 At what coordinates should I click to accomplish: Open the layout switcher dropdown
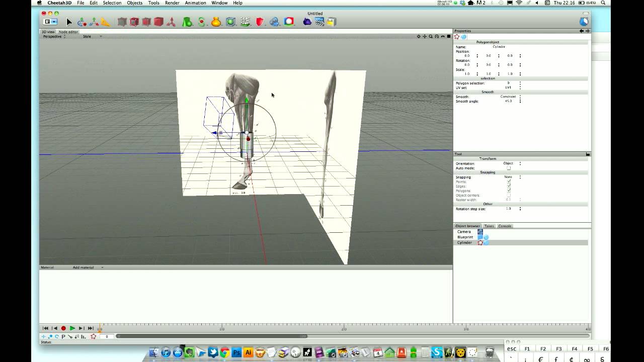click(x=50, y=22)
